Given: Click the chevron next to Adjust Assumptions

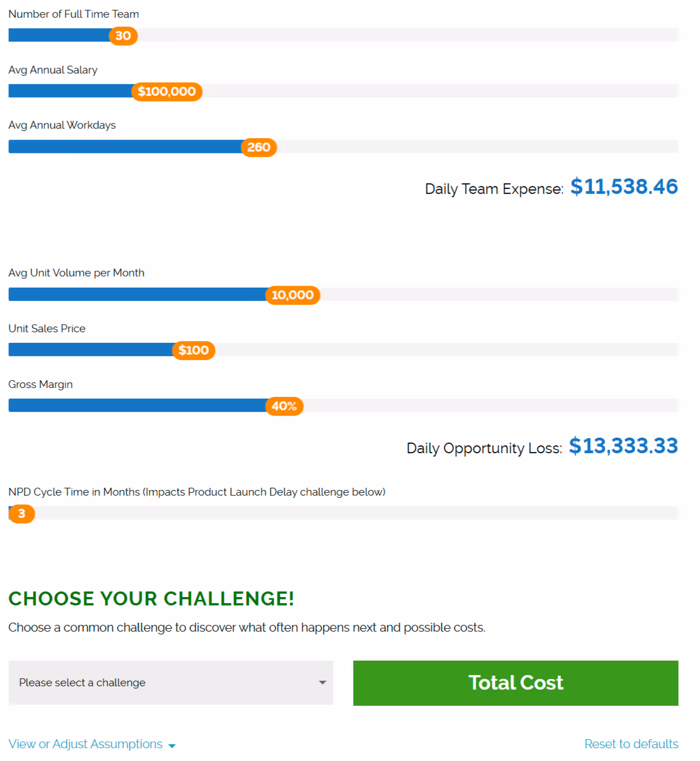Looking at the screenshot, I should pyautogui.click(x=172, y=745).
